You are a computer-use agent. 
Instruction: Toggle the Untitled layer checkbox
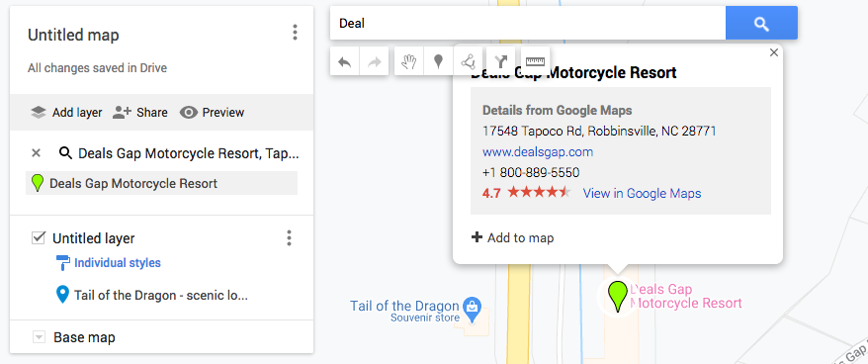[x=39, y=238]
